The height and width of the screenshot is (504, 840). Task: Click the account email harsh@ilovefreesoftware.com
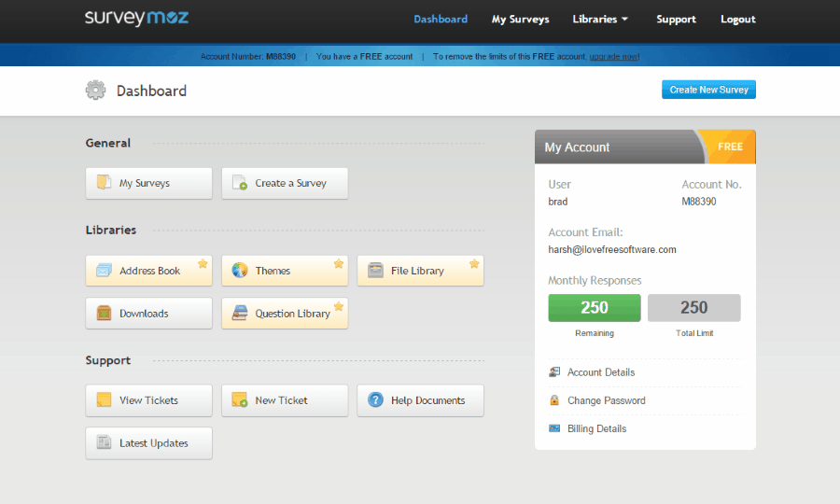(611, 249)
